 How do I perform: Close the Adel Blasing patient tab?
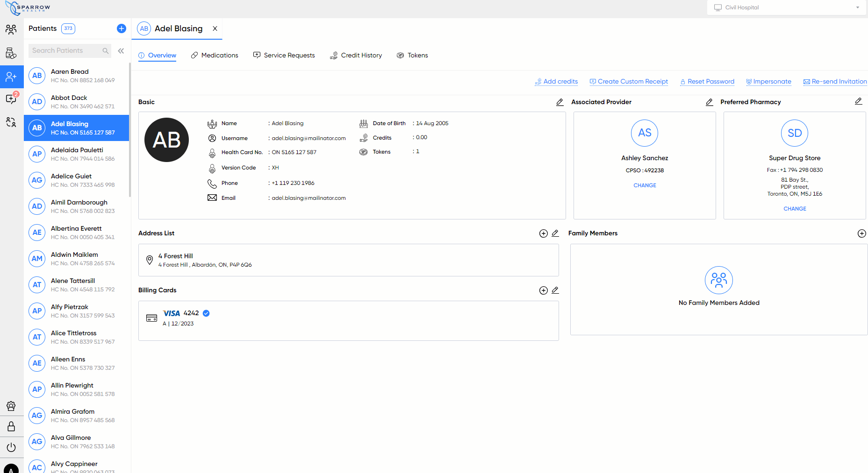[215, 28]
